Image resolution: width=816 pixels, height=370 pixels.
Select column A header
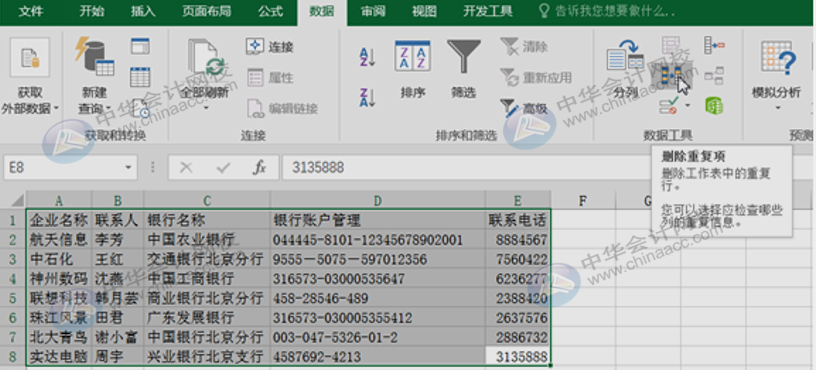tap(59, 200)
